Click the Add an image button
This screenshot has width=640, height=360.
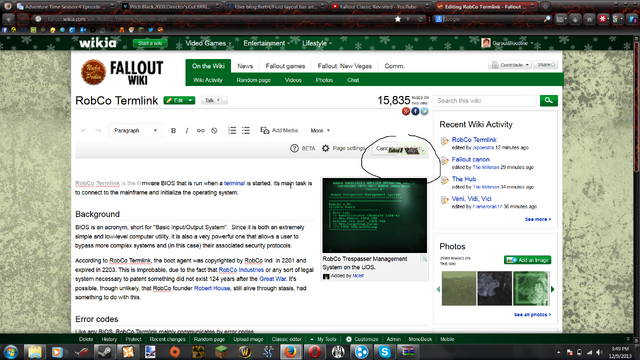527,260
